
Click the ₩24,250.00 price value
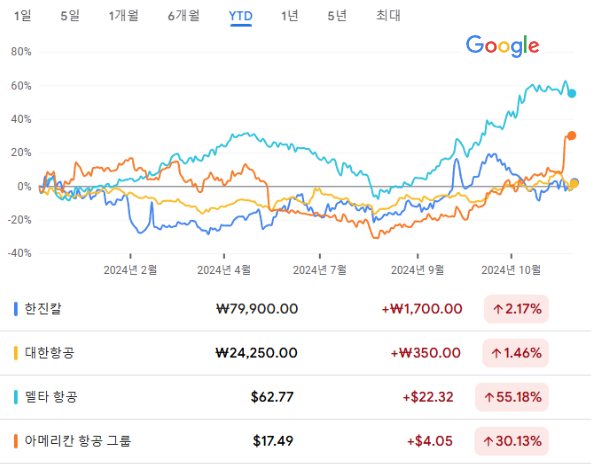[256, 353]
